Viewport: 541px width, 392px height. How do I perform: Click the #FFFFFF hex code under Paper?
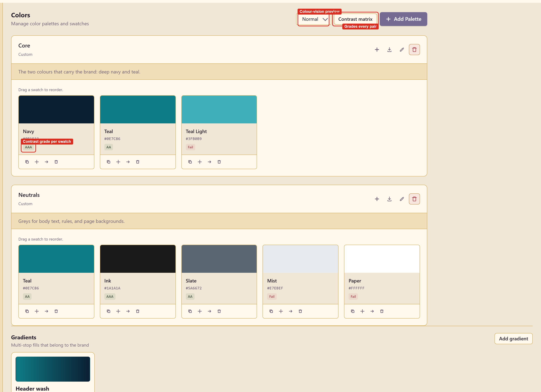[x=356, y=288]
